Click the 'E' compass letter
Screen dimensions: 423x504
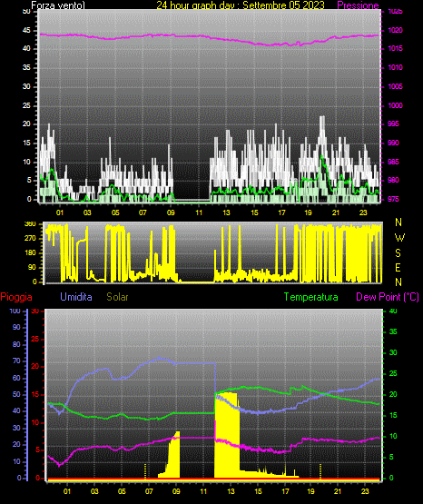[x=398, y=267]
